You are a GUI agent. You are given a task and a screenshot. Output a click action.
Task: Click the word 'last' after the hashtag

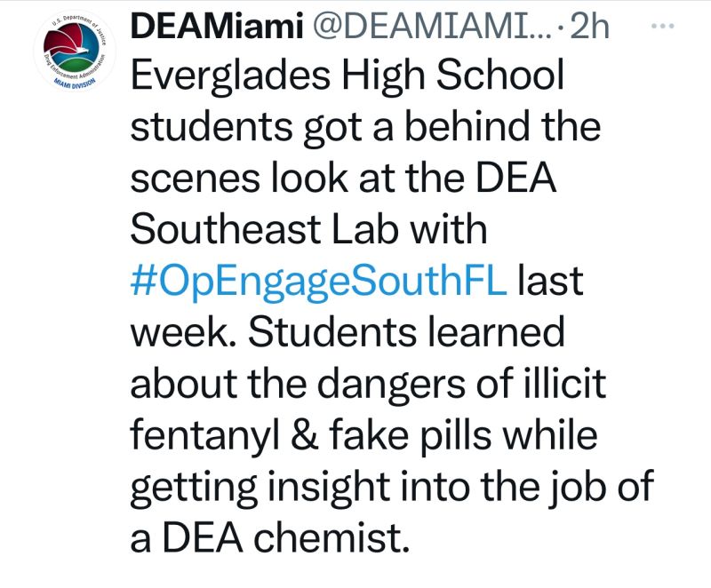pyautogui.click(x=550, y=281)
